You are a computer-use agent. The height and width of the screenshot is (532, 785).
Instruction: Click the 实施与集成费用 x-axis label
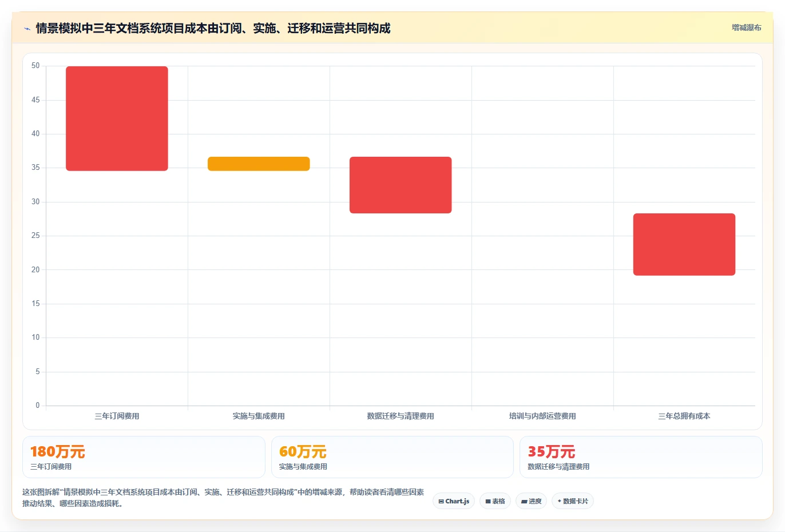pyautogui.click(x=259, y=416)
